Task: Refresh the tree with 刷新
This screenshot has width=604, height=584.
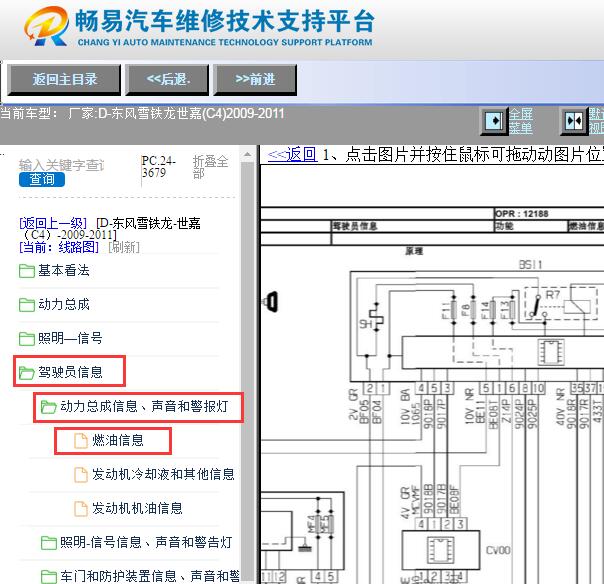Action: point(124,247)
